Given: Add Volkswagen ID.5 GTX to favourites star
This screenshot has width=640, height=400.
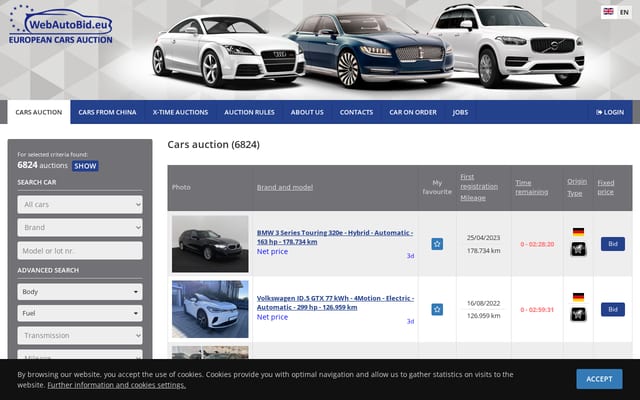Looking at the screenshot, I should [437, 309].
